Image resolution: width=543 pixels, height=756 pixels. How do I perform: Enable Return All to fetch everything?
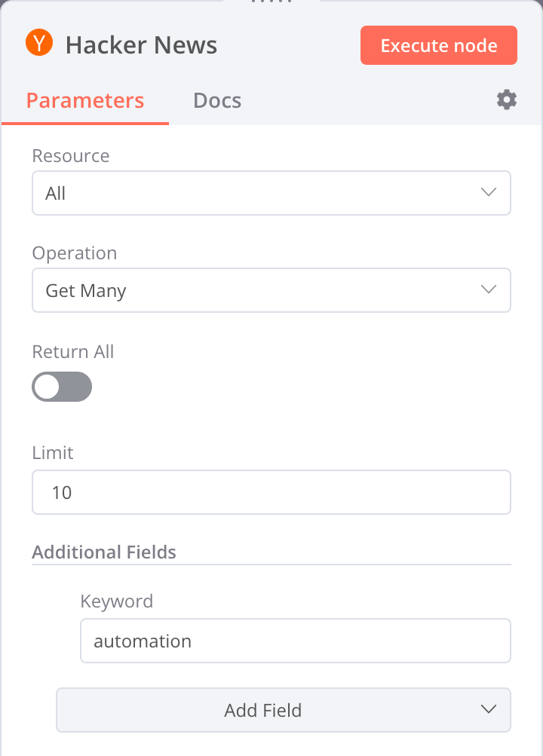[62, 387]
